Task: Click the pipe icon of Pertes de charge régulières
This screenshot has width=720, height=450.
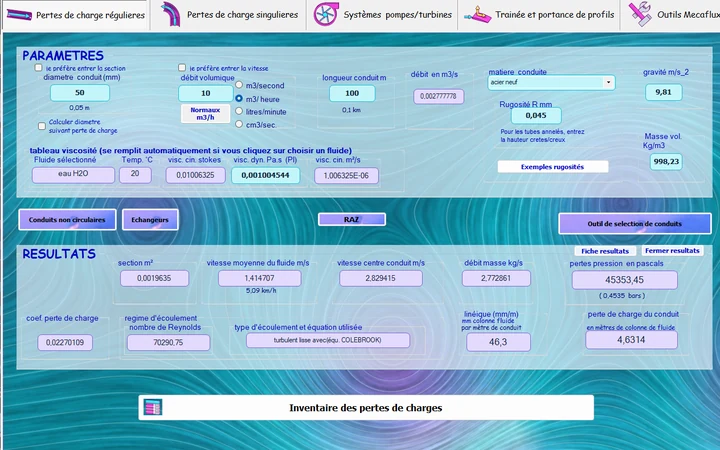Action: 19,15
